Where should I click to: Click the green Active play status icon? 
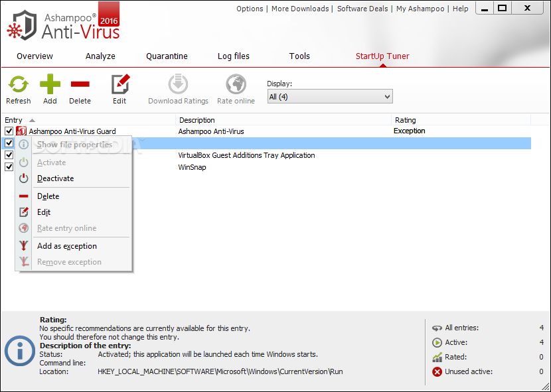pyautogui.click(x=437, y=342)
